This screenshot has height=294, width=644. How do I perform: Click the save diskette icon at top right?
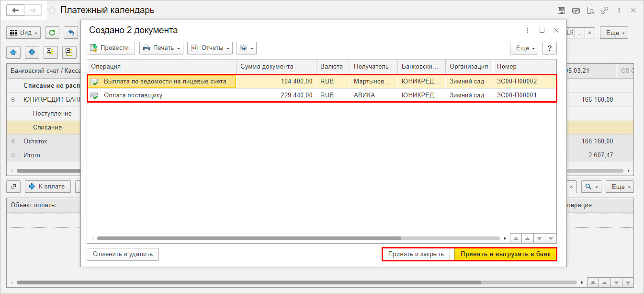point(562,10)
